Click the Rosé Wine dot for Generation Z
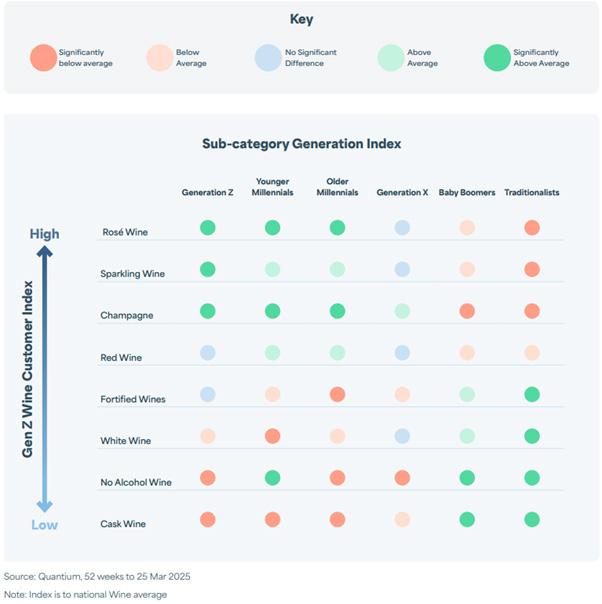The width and height of the screenshot is (602, 604). click(207, 228)
